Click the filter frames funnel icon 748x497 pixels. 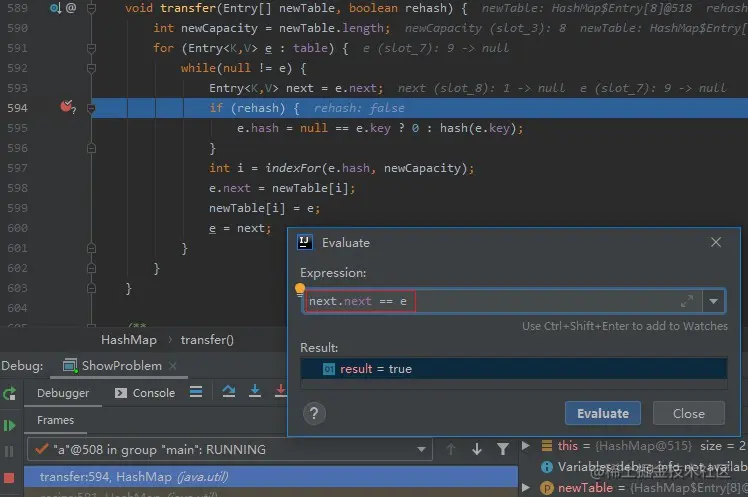(x=503, y=449)
